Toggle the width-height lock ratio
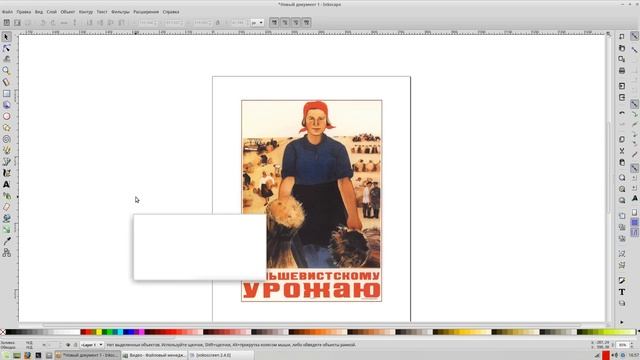Screen dimensions: 640x360 pos(218,23)
